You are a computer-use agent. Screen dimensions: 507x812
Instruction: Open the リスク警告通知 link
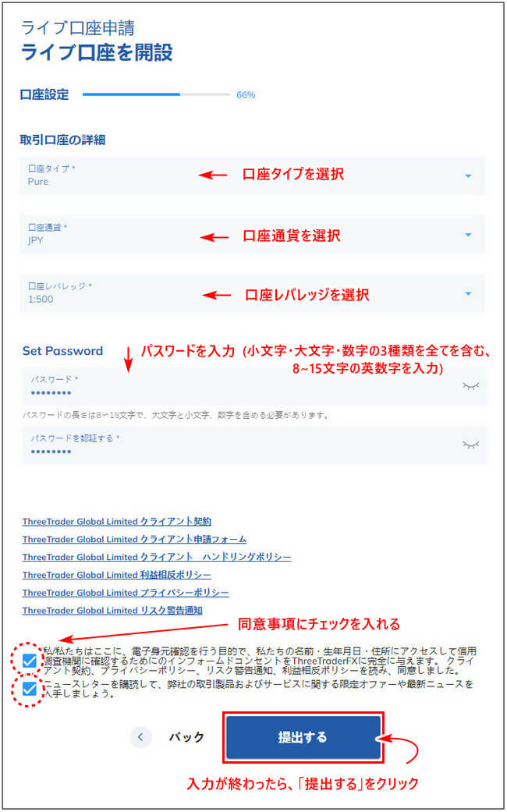pos(112,611)
